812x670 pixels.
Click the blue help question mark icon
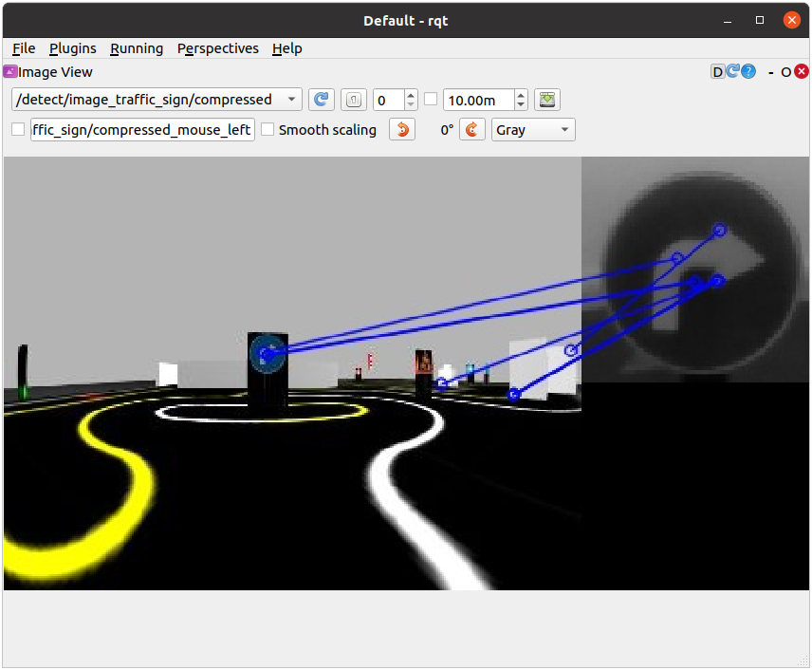click(748, 72)
